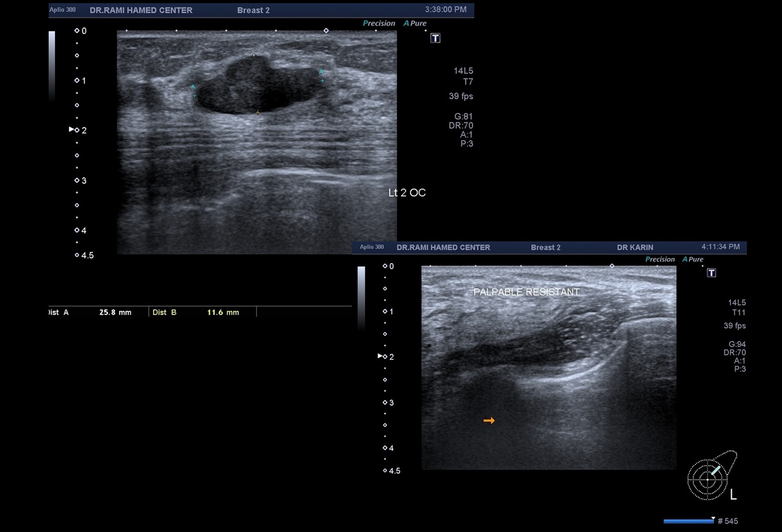Click the 'APure' label above the lower scan
The width and height of the screenshot is (782, 532).
(693, 259)
